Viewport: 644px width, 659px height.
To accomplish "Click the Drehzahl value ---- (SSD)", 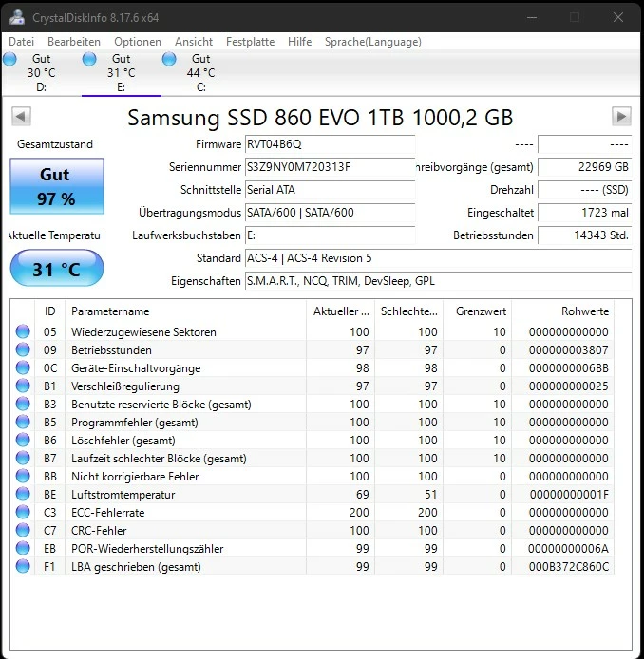I will coord(585,190).
